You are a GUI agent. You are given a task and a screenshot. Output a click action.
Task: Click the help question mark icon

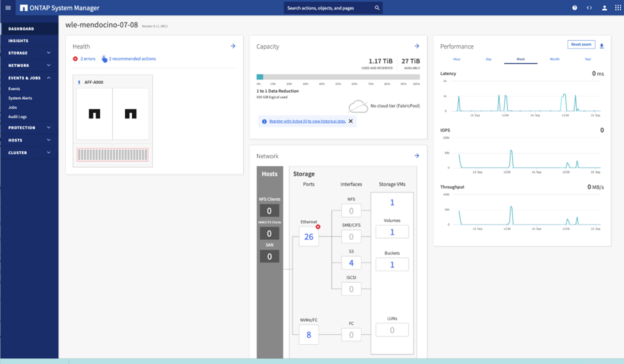(x=574, y=8)
